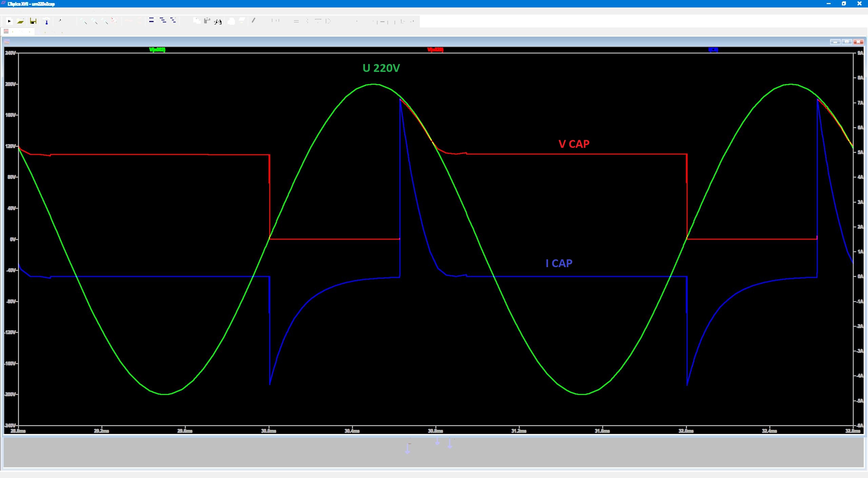The height and width of the screenshot is (478, 868).
Task: Open Pick Visible Traces tool
Action: (129, 21)
